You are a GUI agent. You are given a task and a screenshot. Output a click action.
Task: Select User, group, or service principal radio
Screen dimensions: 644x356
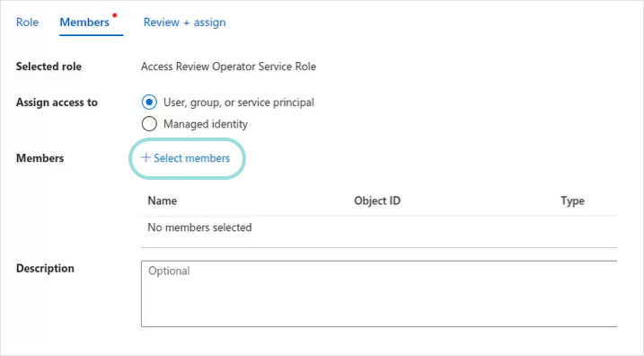coord(149,102)
